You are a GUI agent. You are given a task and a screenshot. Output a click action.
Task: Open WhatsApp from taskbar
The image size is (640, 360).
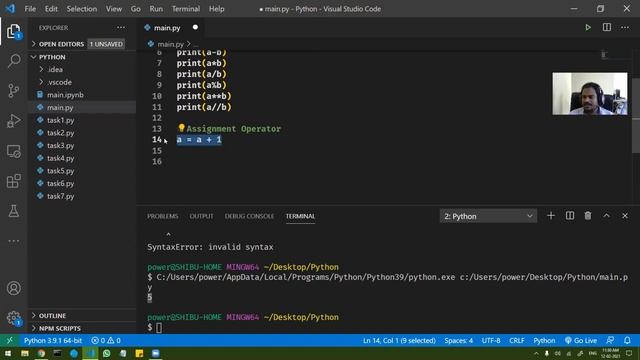[x=107, y=353]
